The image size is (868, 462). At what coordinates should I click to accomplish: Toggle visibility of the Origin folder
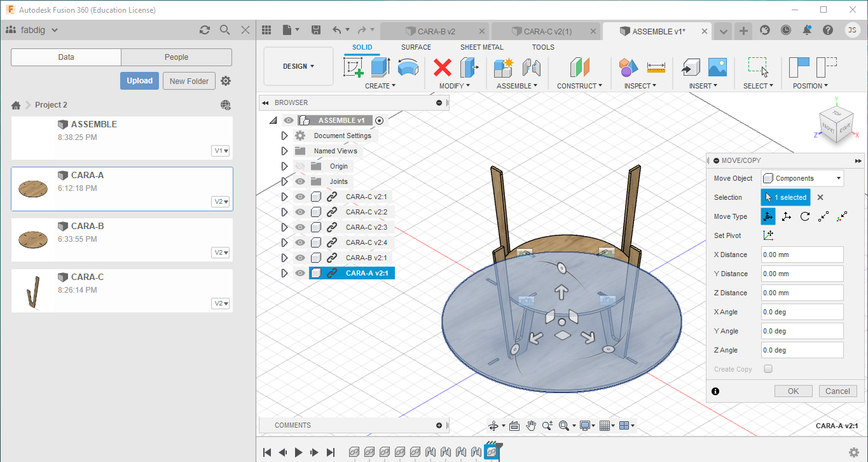click(300, 166)
